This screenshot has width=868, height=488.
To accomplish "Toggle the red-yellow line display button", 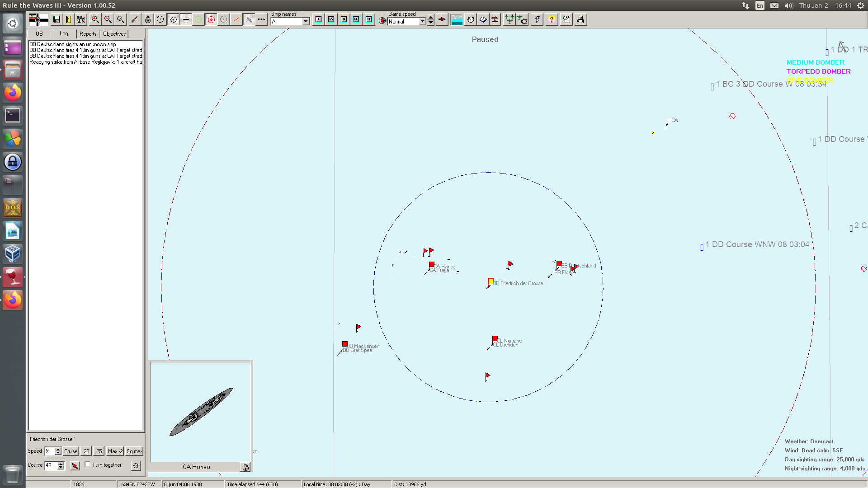I will click(x=236, y=19).
